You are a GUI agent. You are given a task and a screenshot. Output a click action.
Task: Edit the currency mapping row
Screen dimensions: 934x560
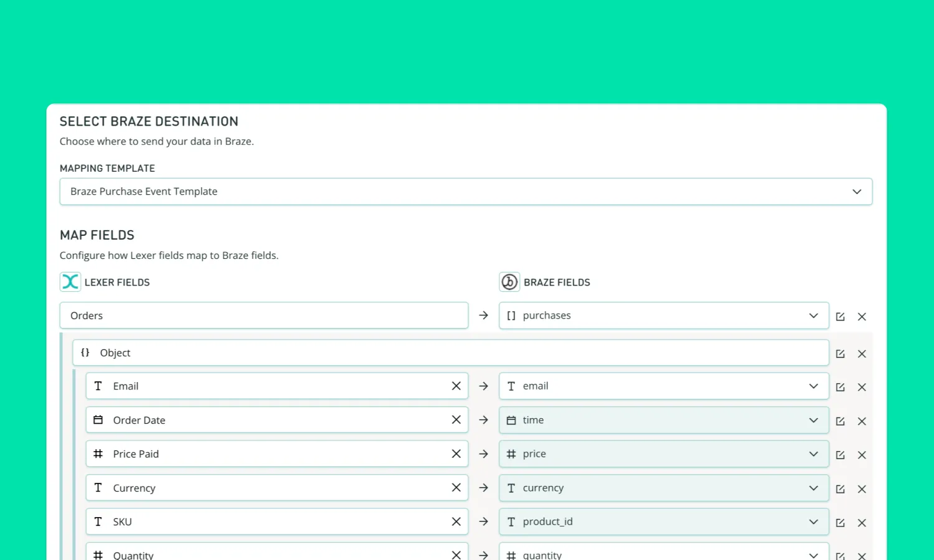tap(840, 489)
